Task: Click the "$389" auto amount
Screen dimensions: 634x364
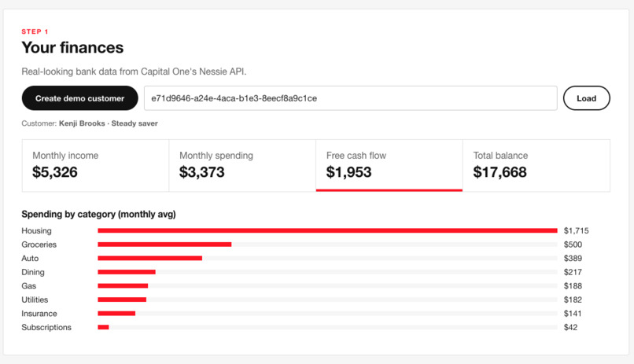Action: coord(573,258)
